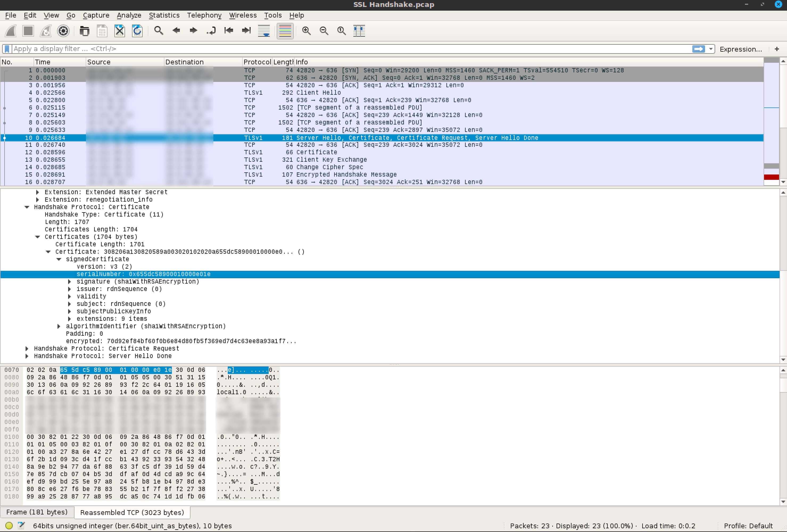
Task: Click the display filter input field
Action: (350, 49)
